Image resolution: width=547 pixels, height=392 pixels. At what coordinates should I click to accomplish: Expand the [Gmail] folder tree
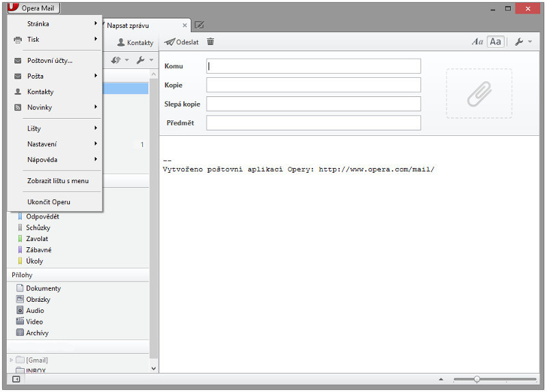[11, 360]
